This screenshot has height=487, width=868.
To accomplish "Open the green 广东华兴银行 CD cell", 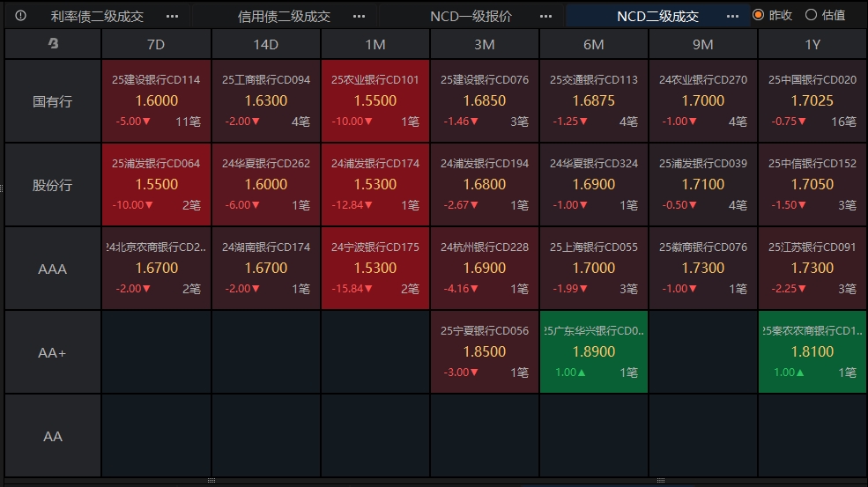I will pyautogui.click(x=593, y=352).
